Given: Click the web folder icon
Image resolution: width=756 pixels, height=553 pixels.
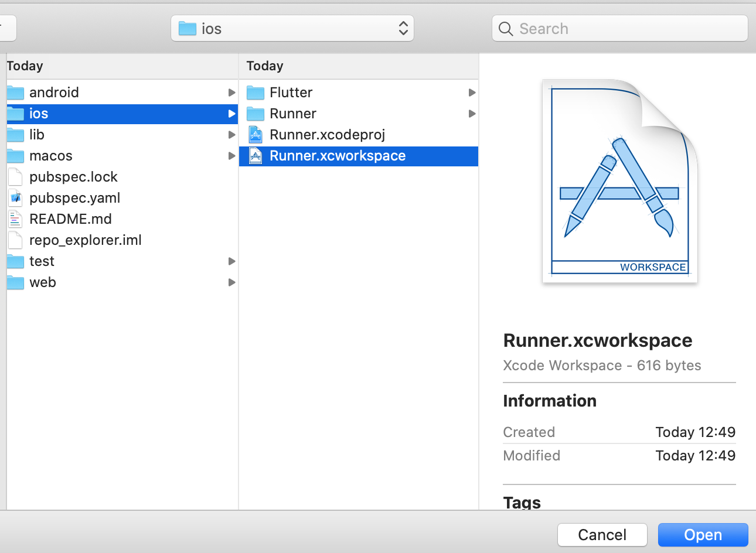Looking at the screenshot, I should [15, 282].
